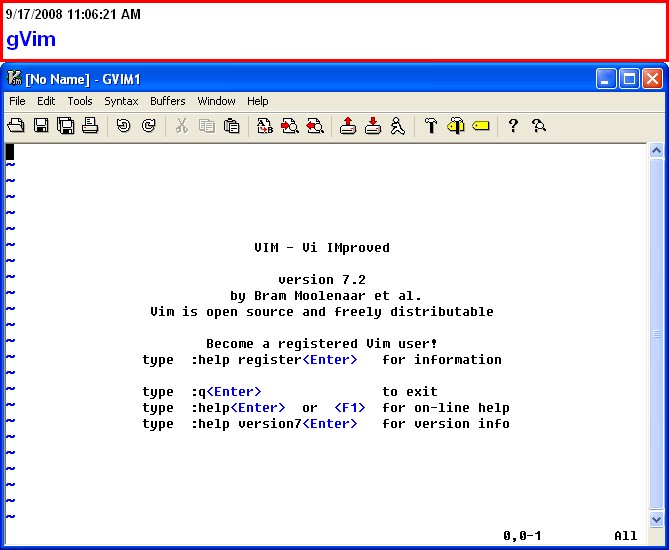Image resolution: width=669 pixels, height=550 pixels.
Task: Click the Load session icon
Action: (x=348, y=126)
